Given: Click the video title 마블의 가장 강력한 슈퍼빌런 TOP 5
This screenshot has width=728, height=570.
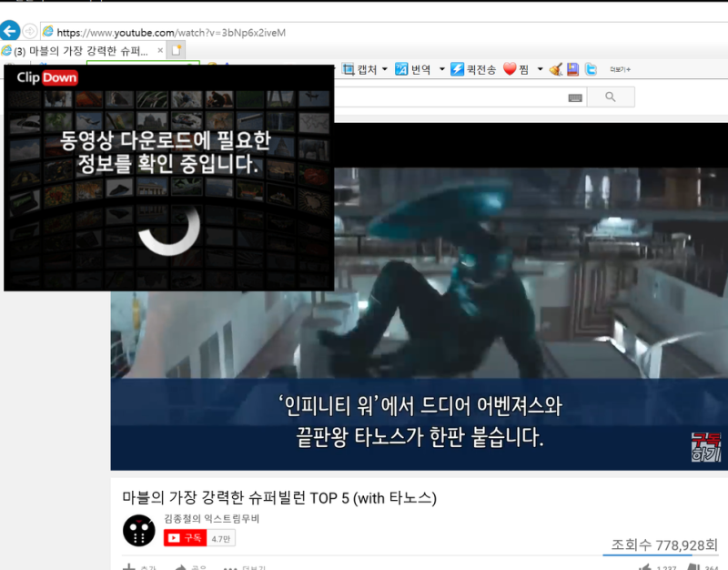Looking at the screenshot, I should [279, 498].
